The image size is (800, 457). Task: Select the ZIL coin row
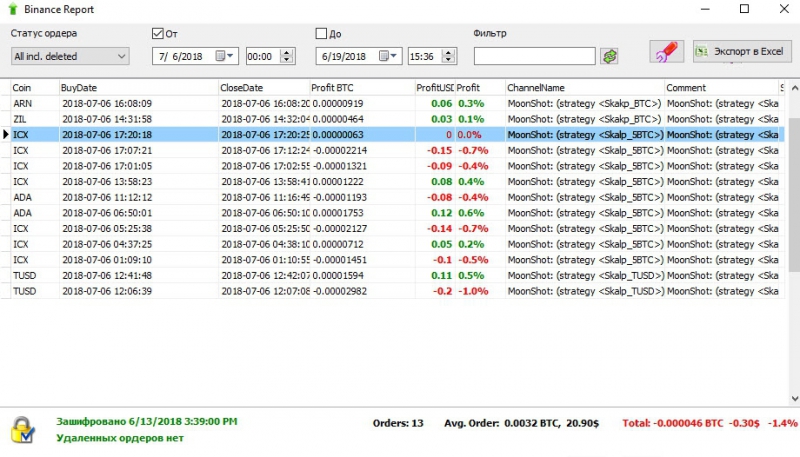point(392,119)
